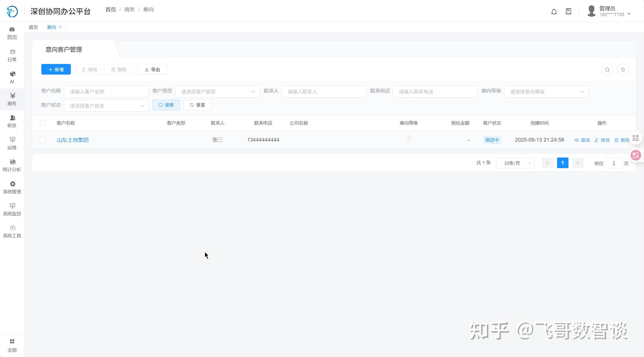Open 系统管理 in the sidebar
The image size is (644, 357).
(x=12, y=188)
